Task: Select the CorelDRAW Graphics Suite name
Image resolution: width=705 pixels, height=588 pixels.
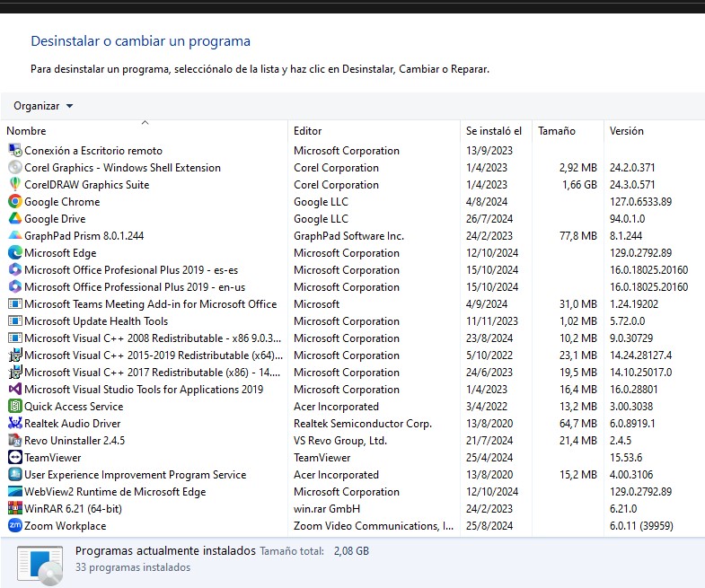Action: tap(87, 185)
